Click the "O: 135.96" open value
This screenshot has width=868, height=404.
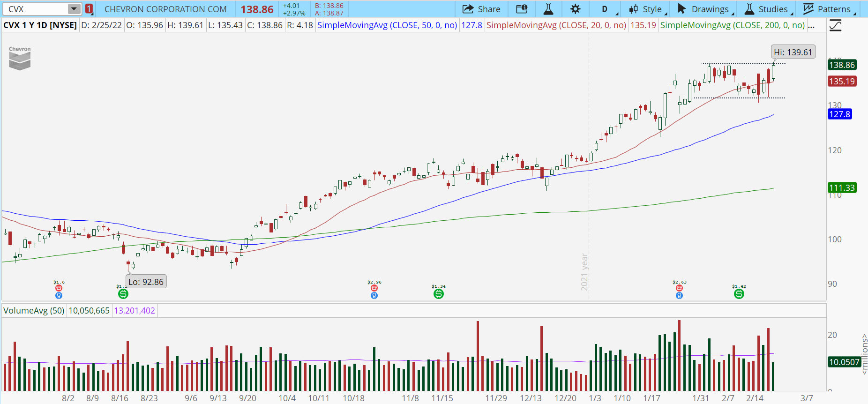point(145,25)
